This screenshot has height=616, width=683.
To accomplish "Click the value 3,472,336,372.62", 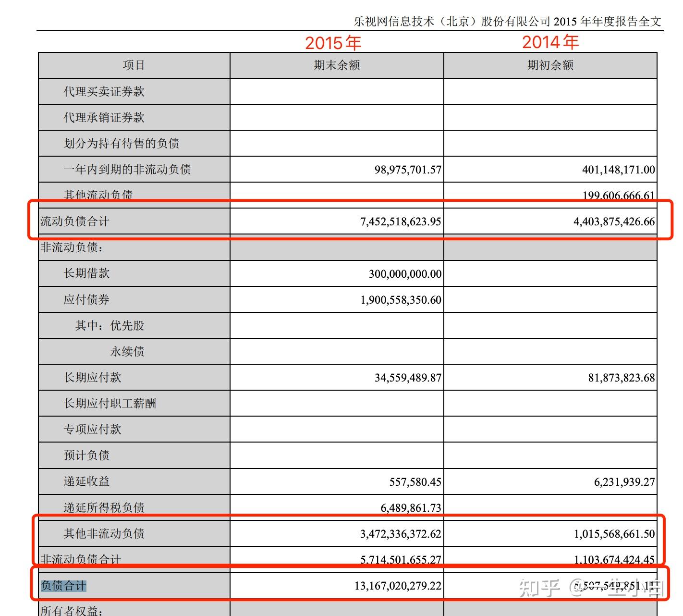I will click(401, 534).
